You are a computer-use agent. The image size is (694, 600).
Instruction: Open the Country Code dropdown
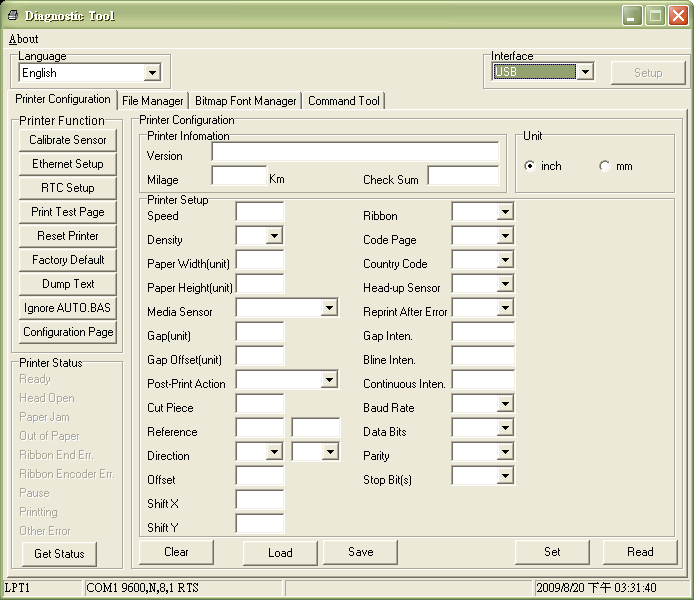505,260
